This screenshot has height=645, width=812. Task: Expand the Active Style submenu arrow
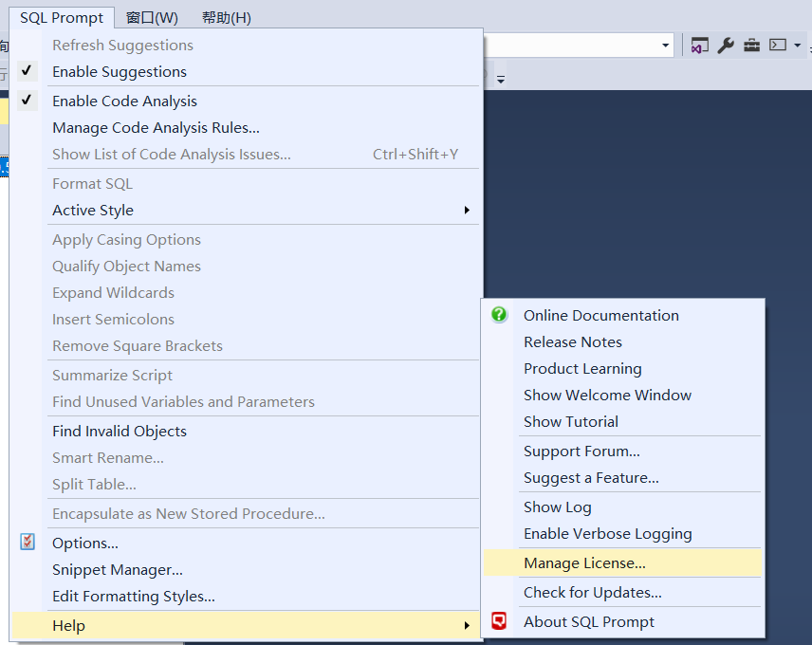pos(467,210)
